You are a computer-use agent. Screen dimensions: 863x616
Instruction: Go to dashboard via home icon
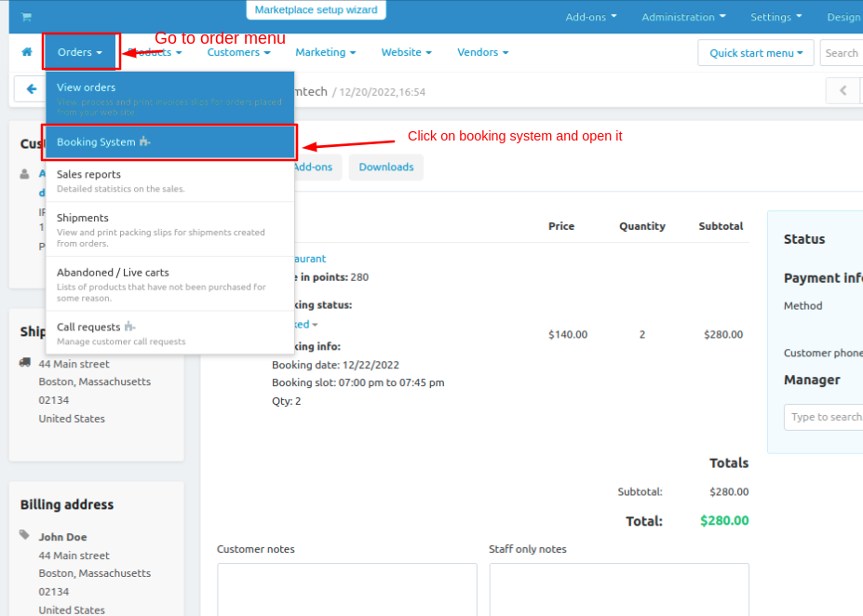(x=27, y=52)
